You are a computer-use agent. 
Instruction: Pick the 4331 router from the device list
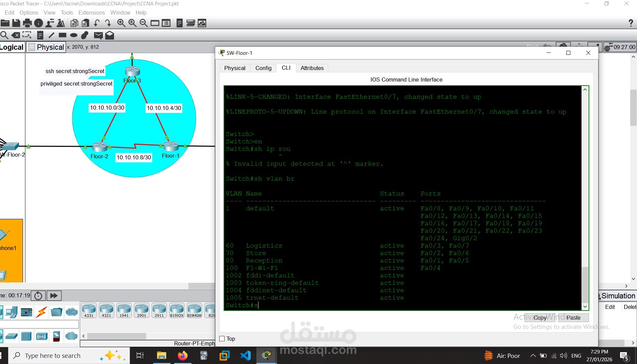[x=89, y=311]
